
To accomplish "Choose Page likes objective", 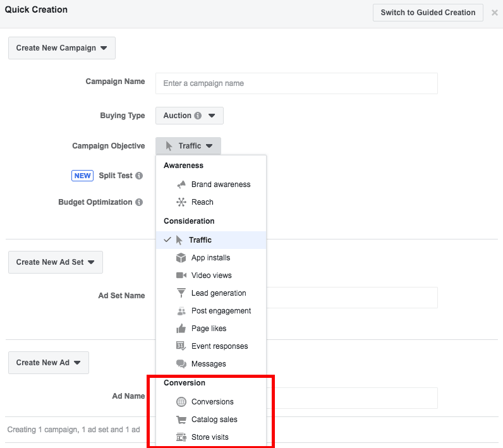I will pyautogui.click(x=211, y=329).
